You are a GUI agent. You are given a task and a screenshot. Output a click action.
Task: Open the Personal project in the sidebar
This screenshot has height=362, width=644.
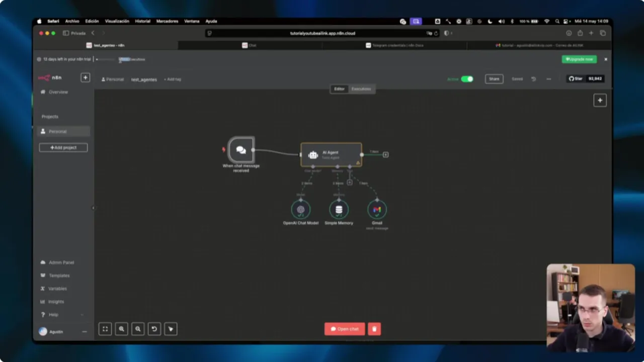click(64, 131)
